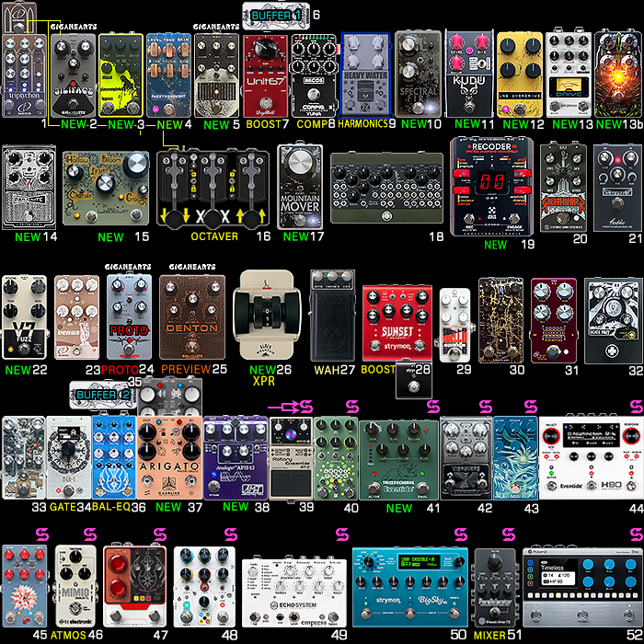Click the red 'PROTO' label beside 24
644x644 pixels.
[120, 370]
